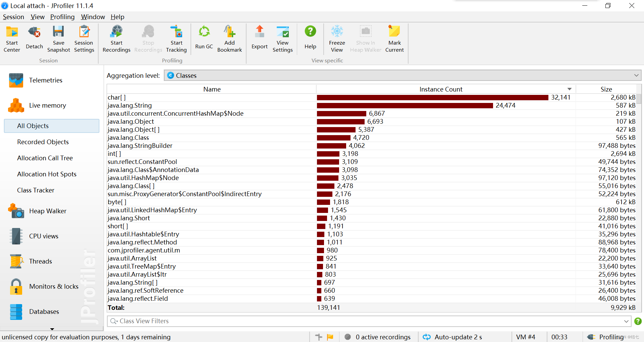The height and width of the screenshot is (342, 644).
Task: Select the java.lang.StringBuilder row
Action: (x=371, y=146)
